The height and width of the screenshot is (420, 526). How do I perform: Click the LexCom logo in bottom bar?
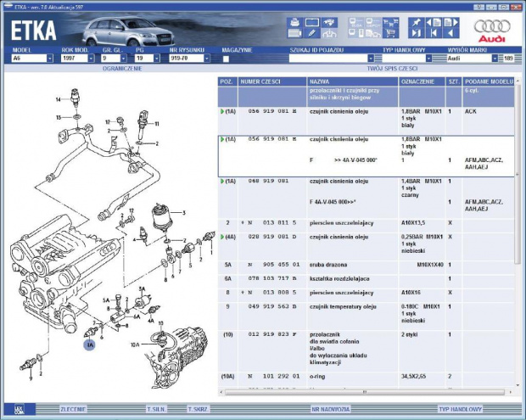coord(20,409)
